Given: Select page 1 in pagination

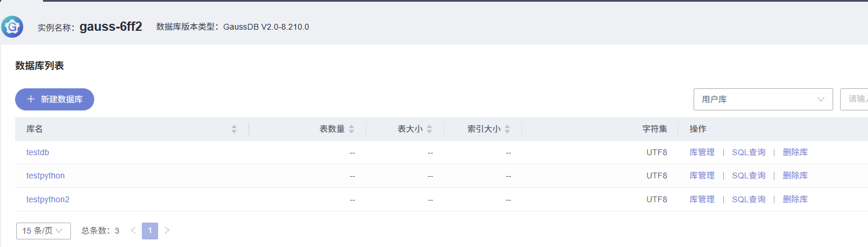Looking at the screenshot, I should click(150, 231).
